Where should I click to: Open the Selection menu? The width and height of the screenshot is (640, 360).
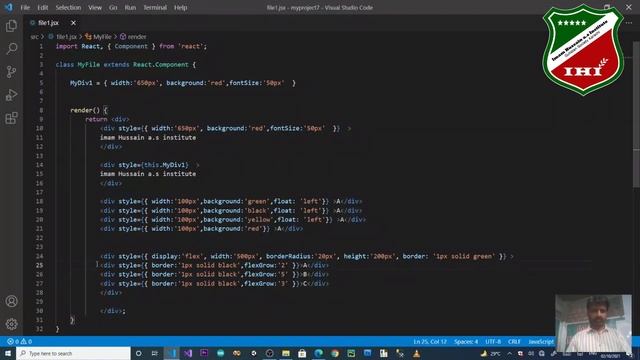click(68, 7)
